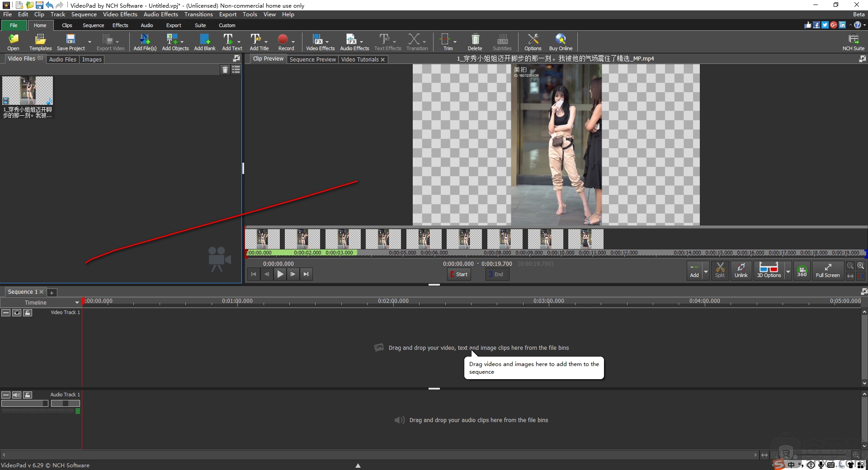Image resolution: width=868 pixels, height=470 pixels.
Task: Click the Add Blank icon
Action: 205,42
